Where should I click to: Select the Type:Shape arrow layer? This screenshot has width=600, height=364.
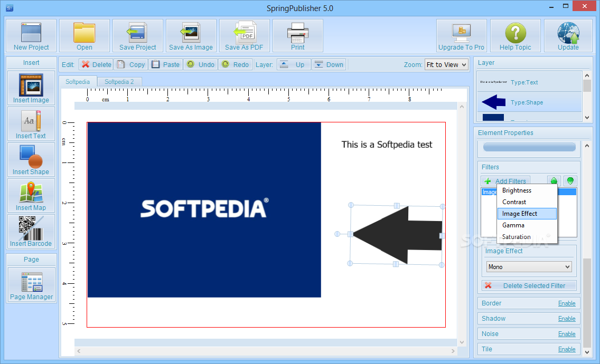(530, 102)
